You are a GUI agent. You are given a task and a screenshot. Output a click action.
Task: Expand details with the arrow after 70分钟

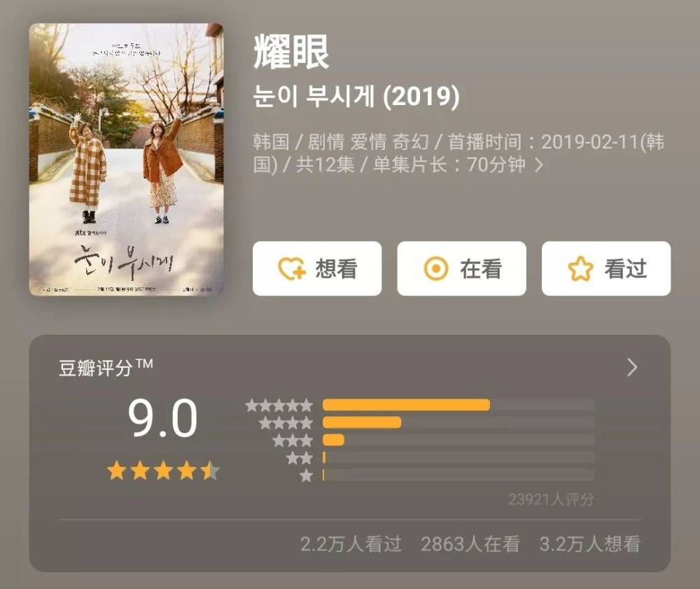(539, 165)
